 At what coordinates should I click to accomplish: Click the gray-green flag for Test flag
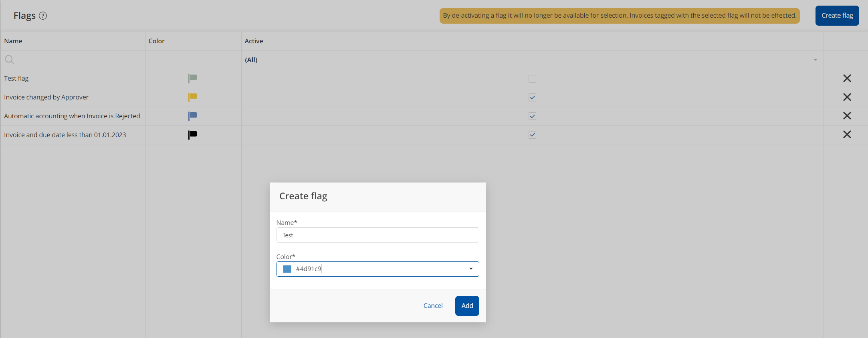(x=192, y=78)
